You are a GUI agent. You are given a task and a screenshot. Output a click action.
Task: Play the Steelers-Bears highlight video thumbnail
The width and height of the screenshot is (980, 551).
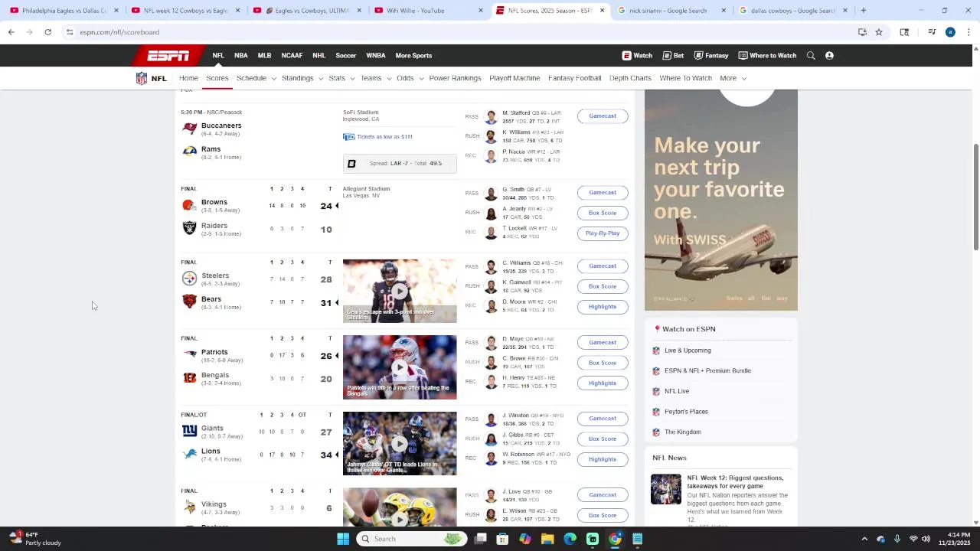click(400, 291)
